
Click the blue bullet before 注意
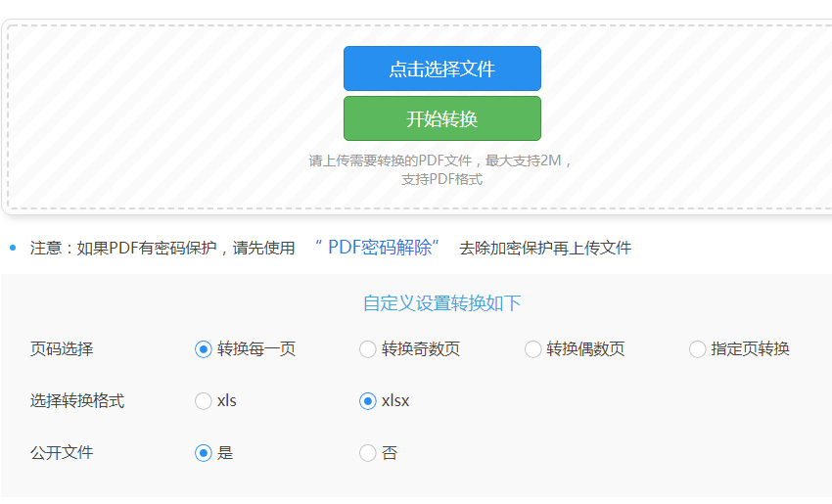(14, 248)
